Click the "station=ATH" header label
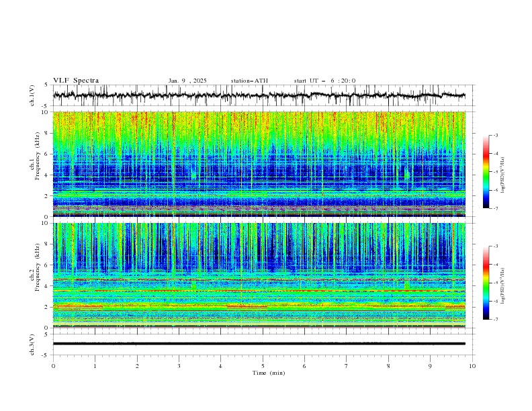 pos(249,81)
